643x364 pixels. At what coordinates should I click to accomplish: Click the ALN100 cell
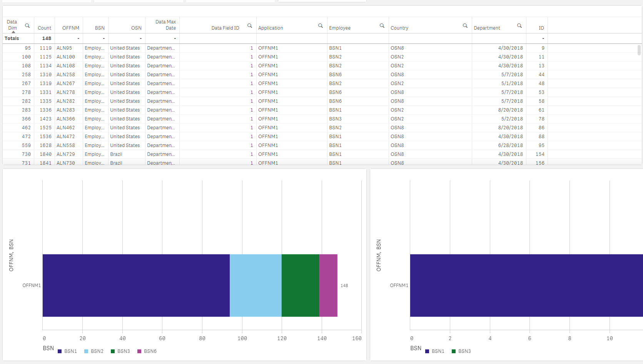pyautogui.click(x=66, y=57)
